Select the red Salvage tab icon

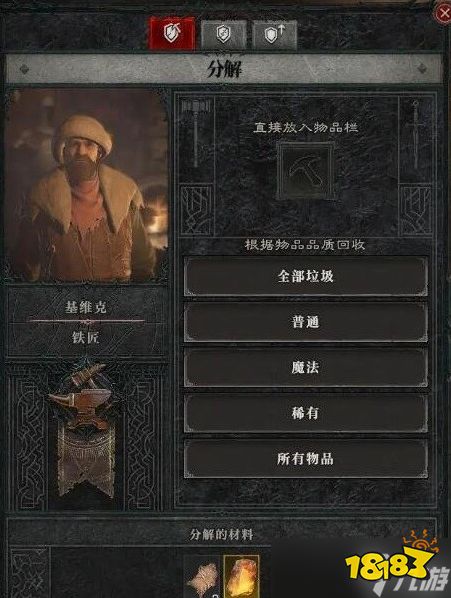(172, 33)
